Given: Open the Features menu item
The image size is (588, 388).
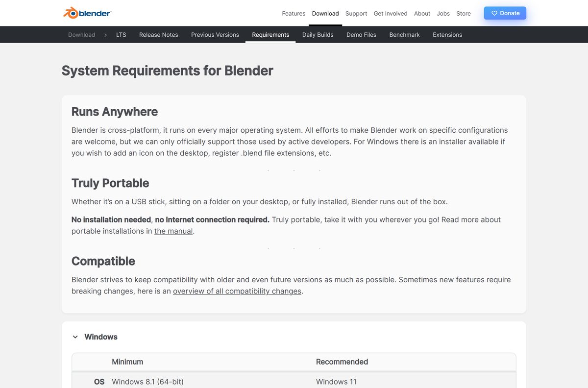Looking at the screenshot, I should [x=294, y=13].
